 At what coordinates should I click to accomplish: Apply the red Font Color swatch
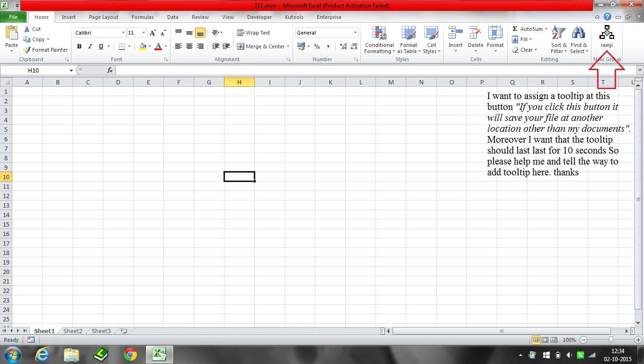[158, 46]
